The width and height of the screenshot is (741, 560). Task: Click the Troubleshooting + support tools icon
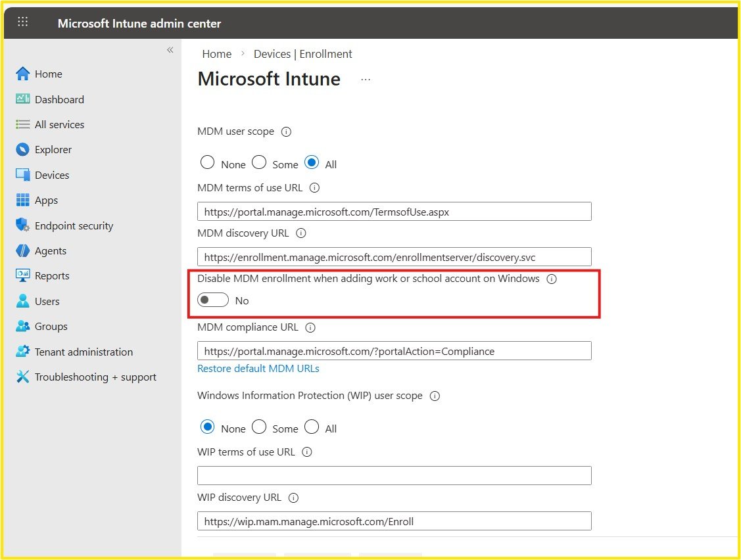click(22, 377)
